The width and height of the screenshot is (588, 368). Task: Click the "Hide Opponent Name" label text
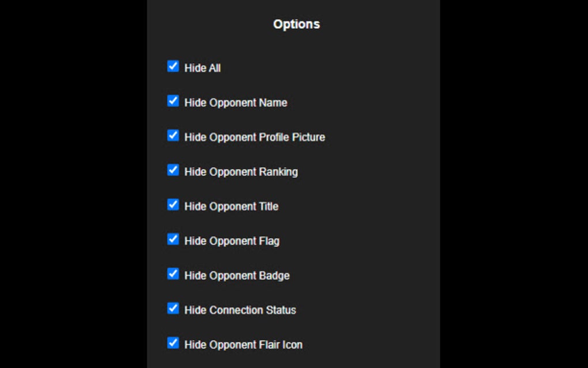(x=235, y=103)
